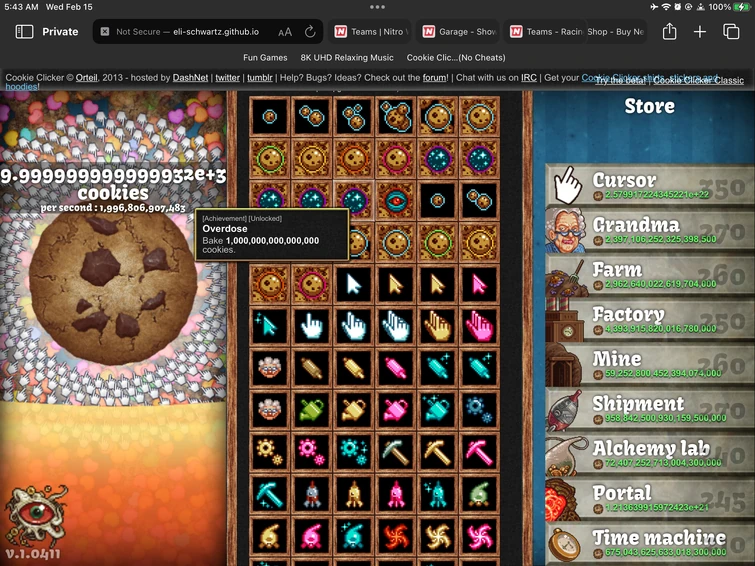Screen dimensions: 755x566
Task: Switch to the Garage - Show tab
Action: tap(458, 32)
